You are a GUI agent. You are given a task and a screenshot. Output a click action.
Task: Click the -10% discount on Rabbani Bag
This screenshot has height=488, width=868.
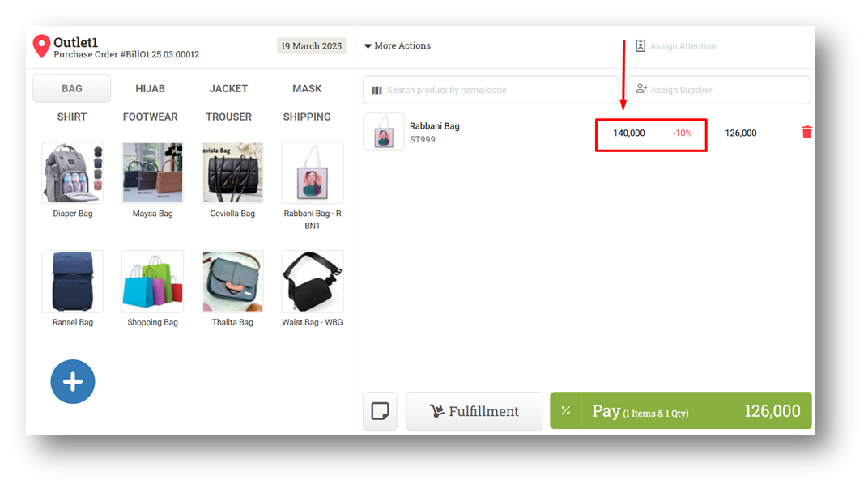click(x=682, y=134)
